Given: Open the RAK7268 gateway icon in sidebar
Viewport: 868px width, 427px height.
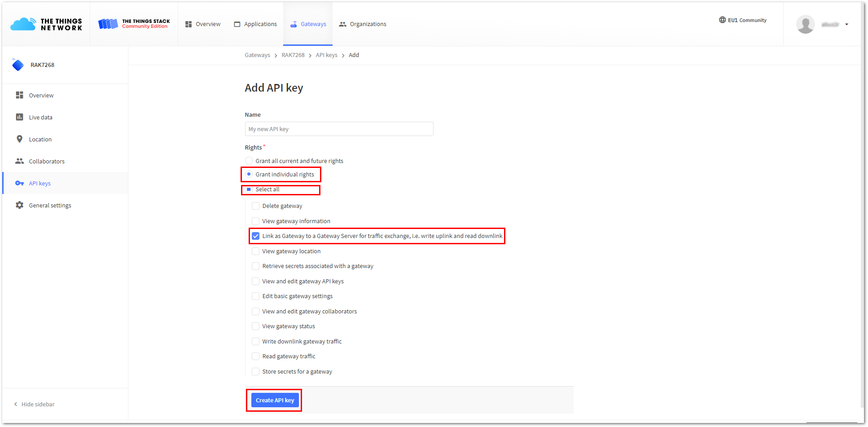Looking at the screenshot, I should point(18,65).
